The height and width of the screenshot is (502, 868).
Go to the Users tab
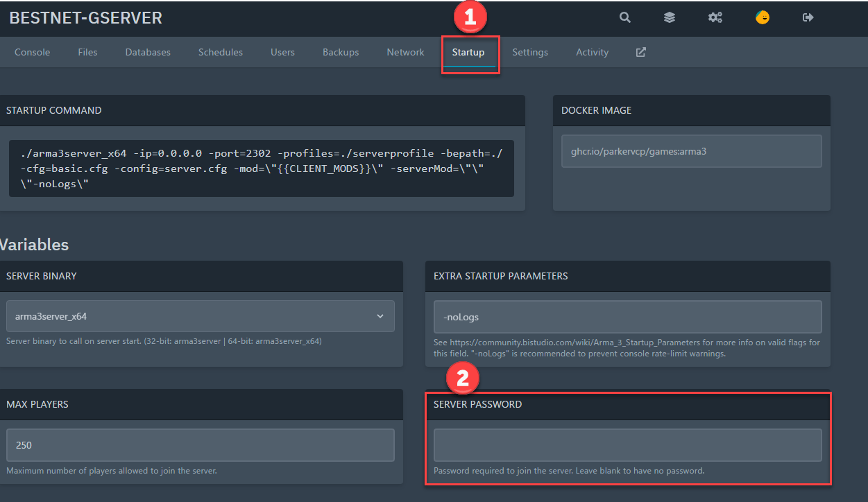pyautogui.click(x=282, y=52)
